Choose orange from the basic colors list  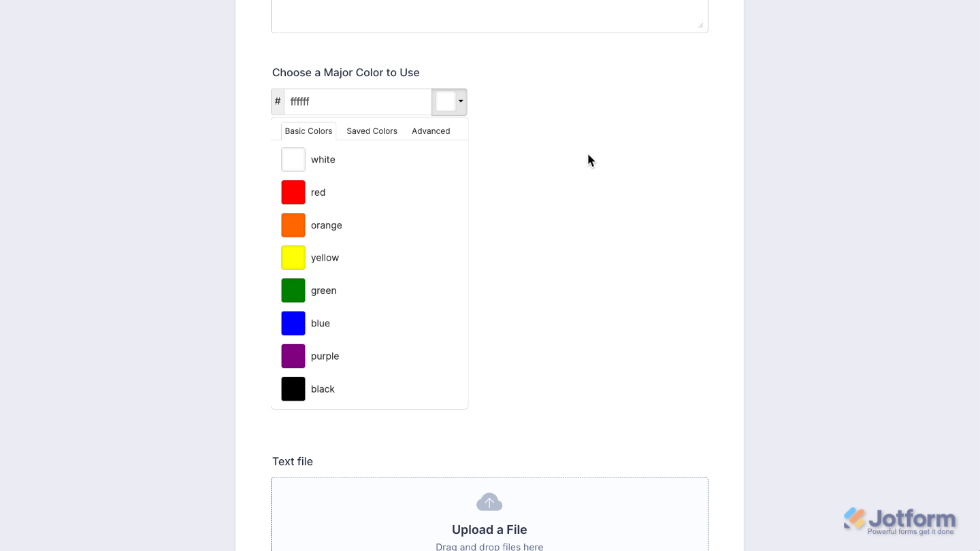pyautogui.click(x=293, y=224)
